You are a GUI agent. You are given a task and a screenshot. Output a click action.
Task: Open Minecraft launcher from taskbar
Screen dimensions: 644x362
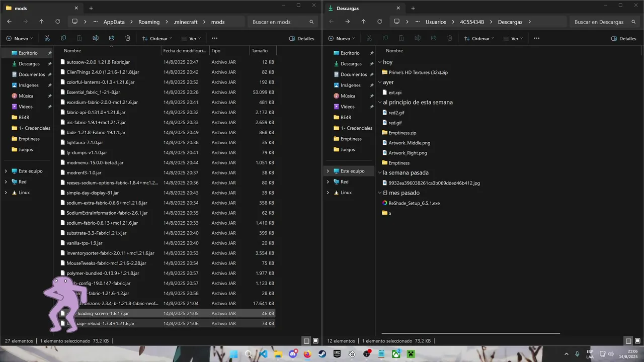tap(411, 354)
